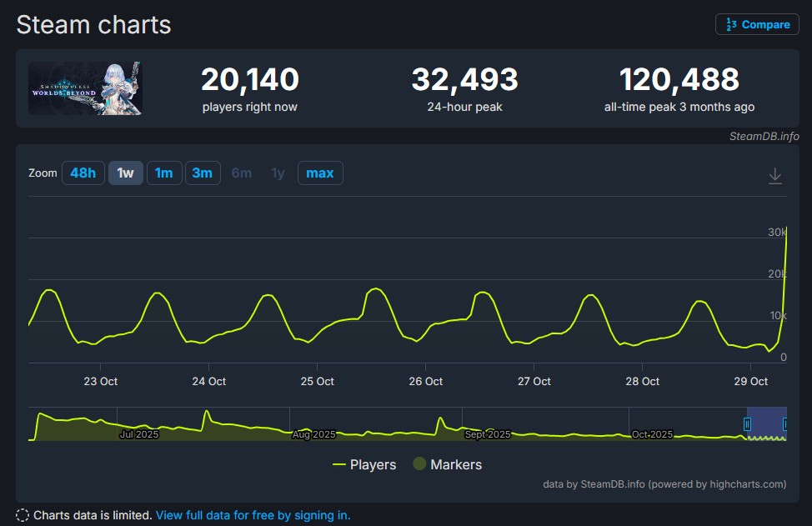Click the highlighted navigator selection window

766,424
